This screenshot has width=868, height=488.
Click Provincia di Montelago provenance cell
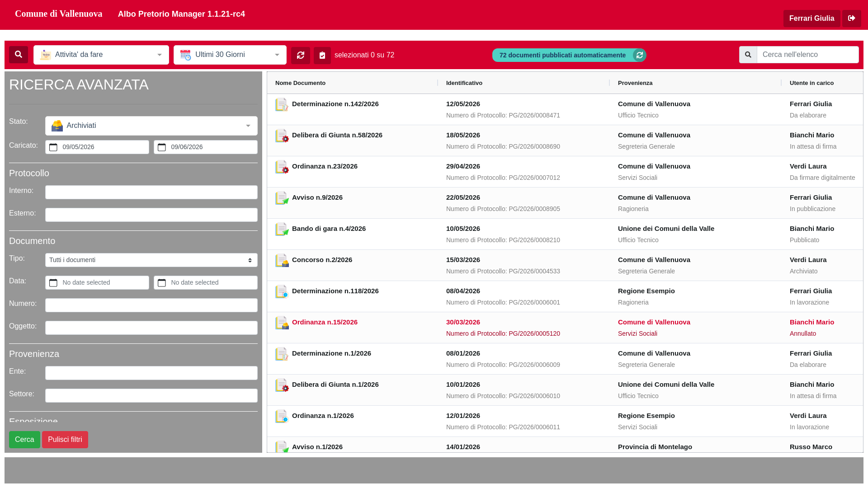(x=655, y=447)
